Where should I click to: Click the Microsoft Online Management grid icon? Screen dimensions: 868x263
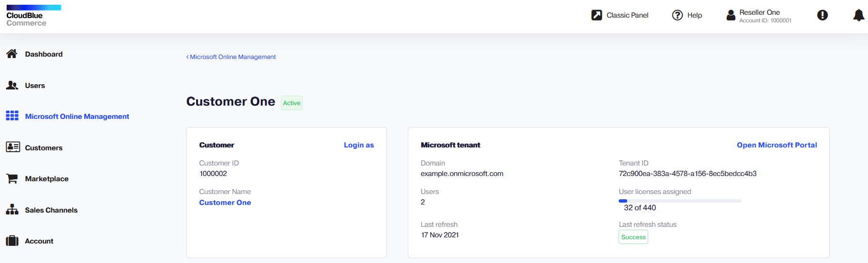tap(12, 116)
